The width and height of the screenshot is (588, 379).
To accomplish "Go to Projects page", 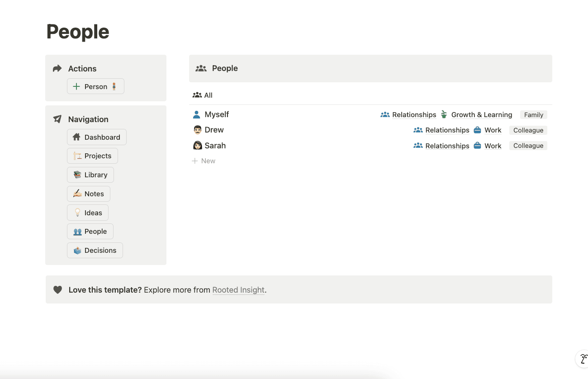I will coord(92,156).
